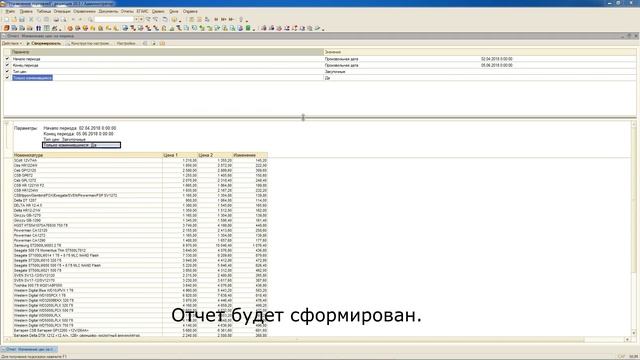Click the Save diskette toolbar icon
Screen dimensions: 640x360
click(22, 20)
